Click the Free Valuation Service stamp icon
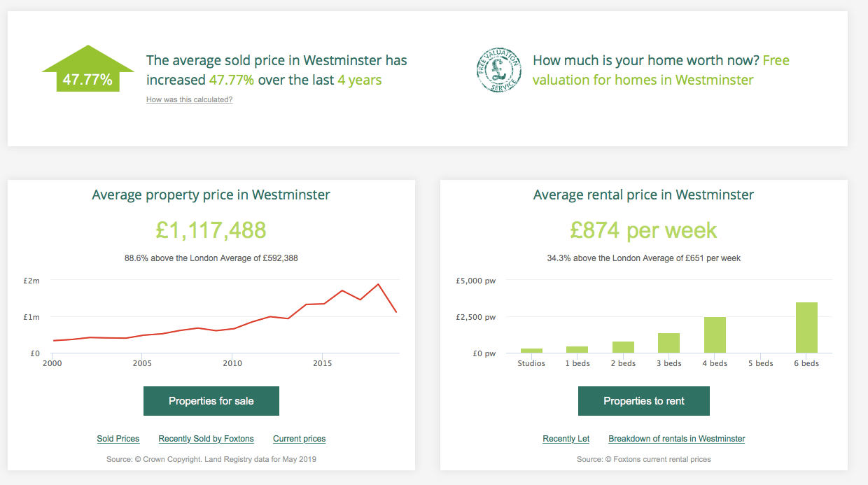 498,71
